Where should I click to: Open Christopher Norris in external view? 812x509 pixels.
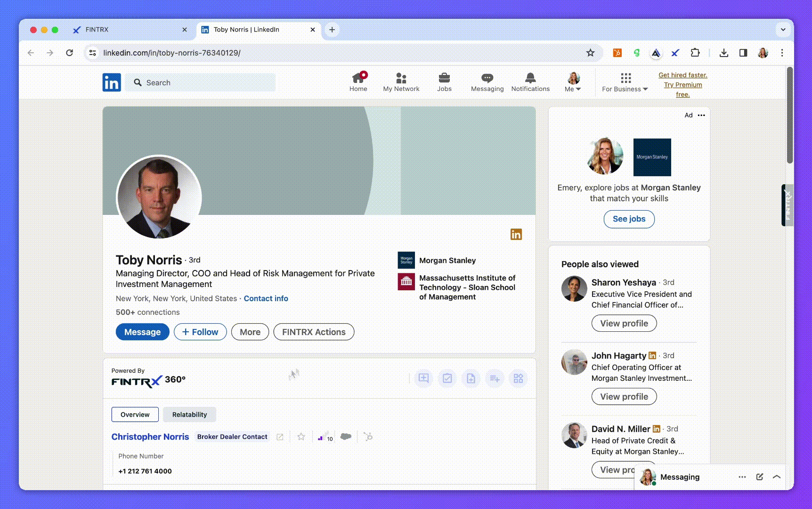click(280, 437)
